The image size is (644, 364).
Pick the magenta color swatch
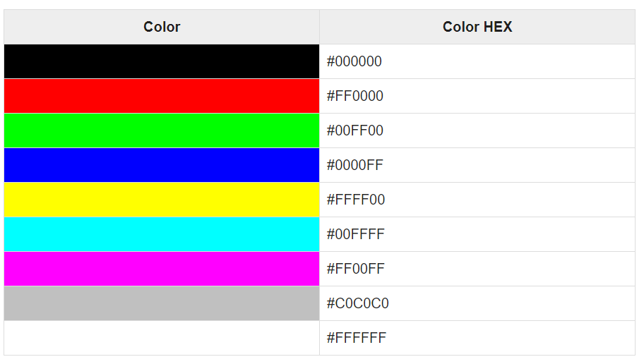point(162,269)
